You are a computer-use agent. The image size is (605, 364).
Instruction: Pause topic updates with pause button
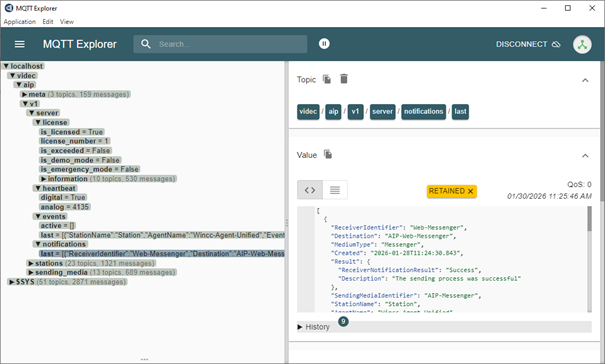pos(324,44)
